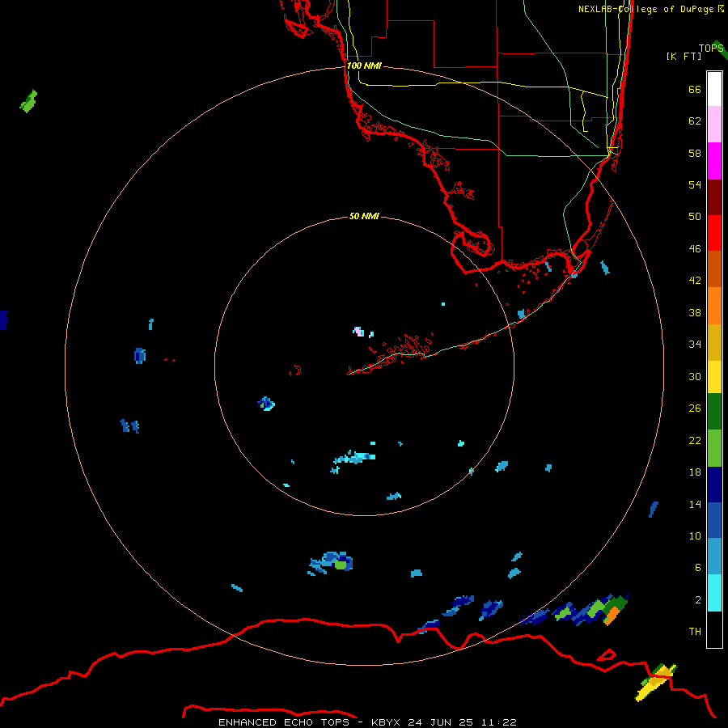This screenshot has width=728, height=728.
Task: Click the navy blue legend swatch
Action: click(714, 485)
